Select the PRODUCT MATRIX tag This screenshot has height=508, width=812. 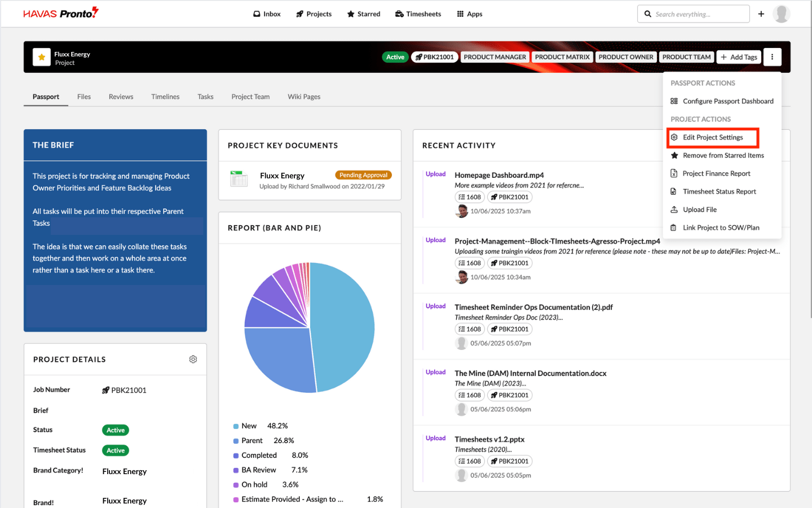(x=562, y=57)
